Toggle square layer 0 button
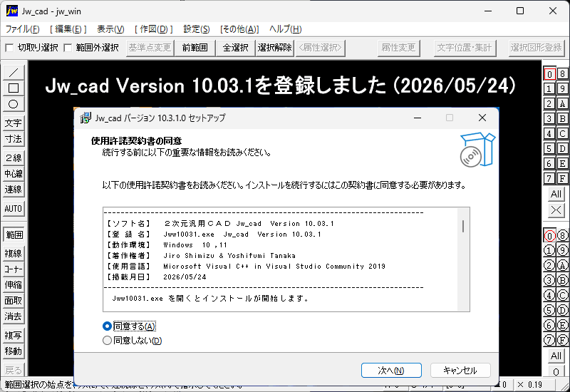Viewport: 570px width, 392px height. (x=549, y=74)
